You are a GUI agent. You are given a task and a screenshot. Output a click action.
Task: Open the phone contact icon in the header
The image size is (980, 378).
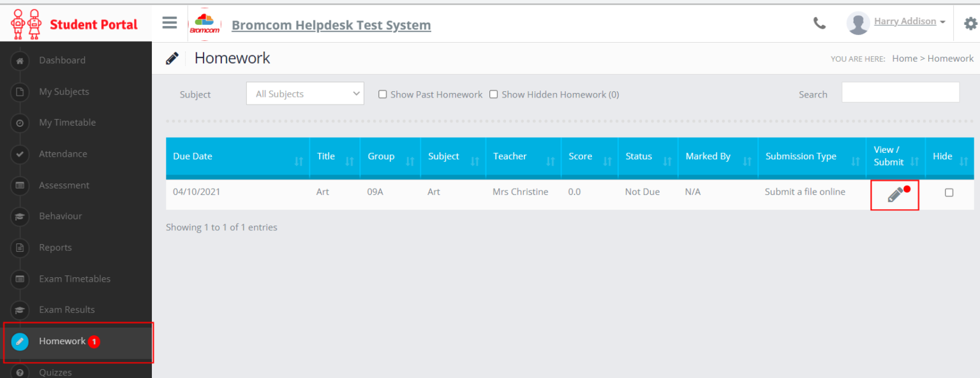pyautogui.click(x=819, y=22)
